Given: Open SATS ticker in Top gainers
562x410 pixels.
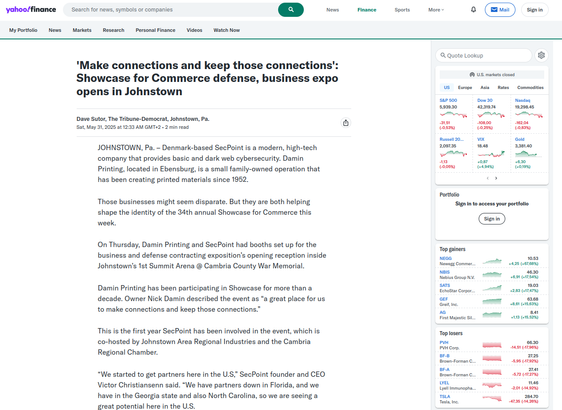Looking at the screenshot, I should [445, 286].
